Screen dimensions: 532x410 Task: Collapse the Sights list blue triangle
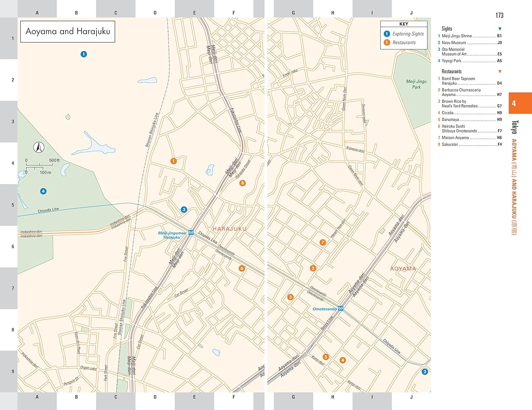[x=500, y=29]
